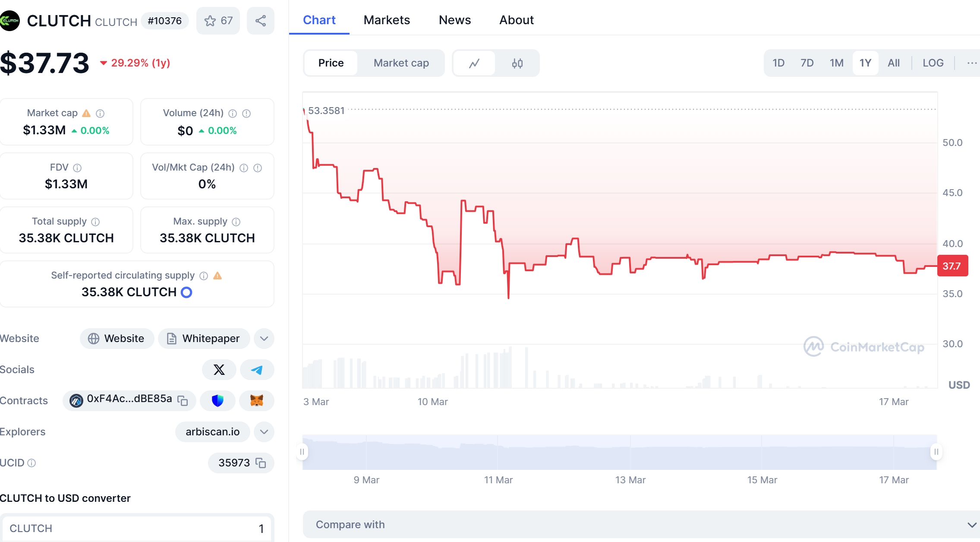Click Self-reported circulating supply info icon
Screen dimensions: 980x542
coord(204,276)
